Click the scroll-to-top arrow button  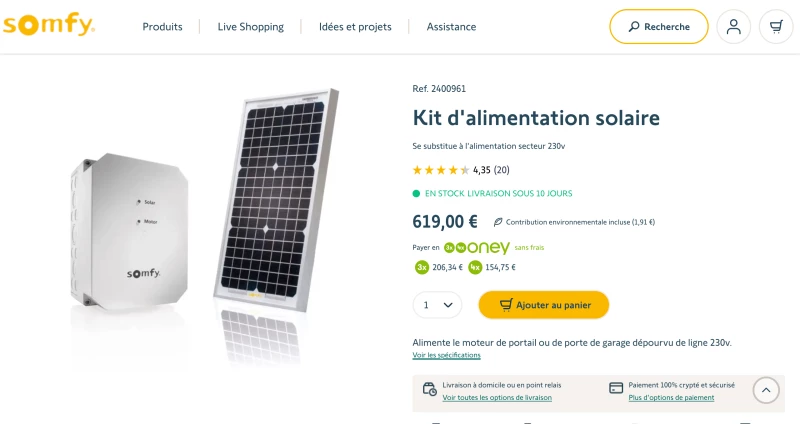coord(766,390)
